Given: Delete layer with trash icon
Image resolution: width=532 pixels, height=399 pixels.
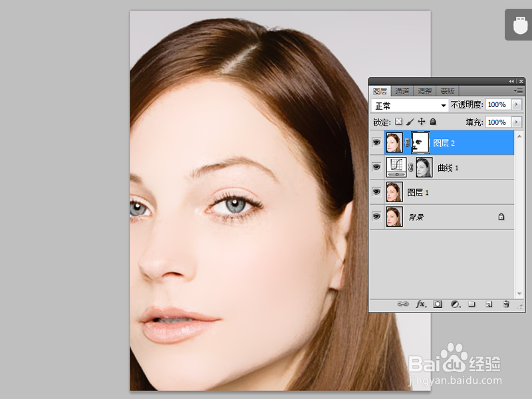Looking at the screenshot, I should coord(506,304).
